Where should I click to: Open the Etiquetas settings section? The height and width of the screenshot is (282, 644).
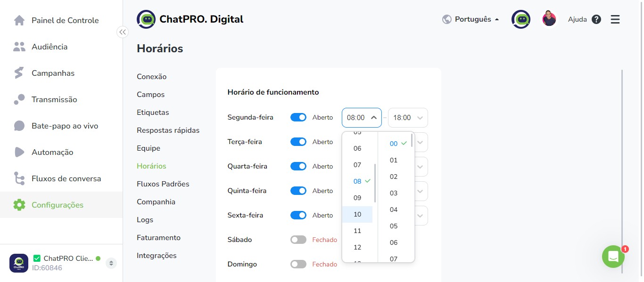tap(153, 113)
